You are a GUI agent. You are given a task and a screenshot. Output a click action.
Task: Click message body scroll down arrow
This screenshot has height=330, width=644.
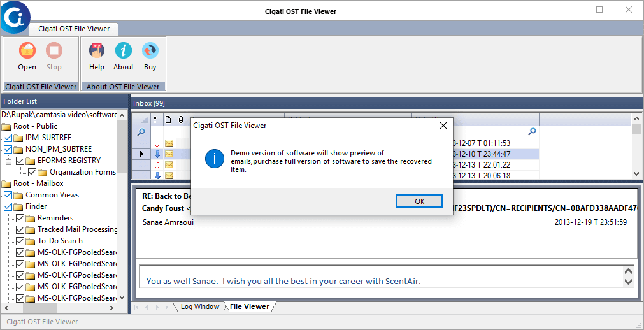(x=628, y=282)
